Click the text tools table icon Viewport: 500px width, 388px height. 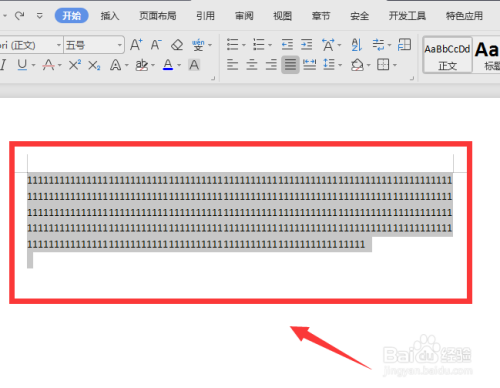[404, 44]
